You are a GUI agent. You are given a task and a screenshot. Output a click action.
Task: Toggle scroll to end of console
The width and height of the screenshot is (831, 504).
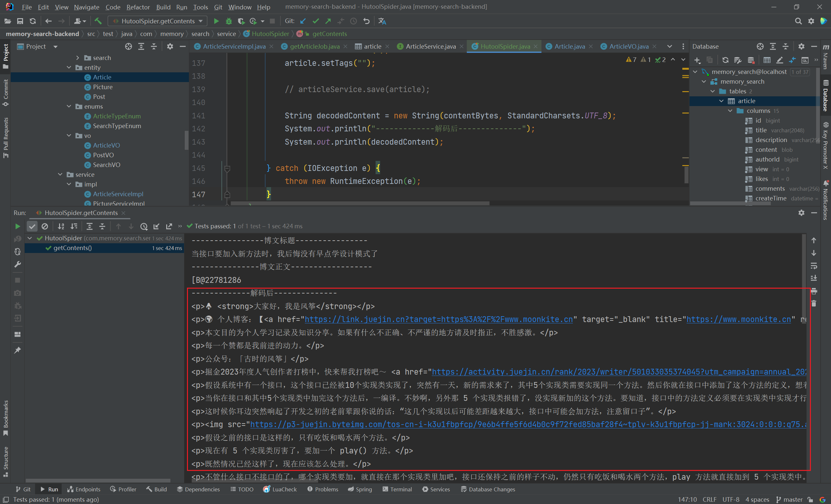814,278
